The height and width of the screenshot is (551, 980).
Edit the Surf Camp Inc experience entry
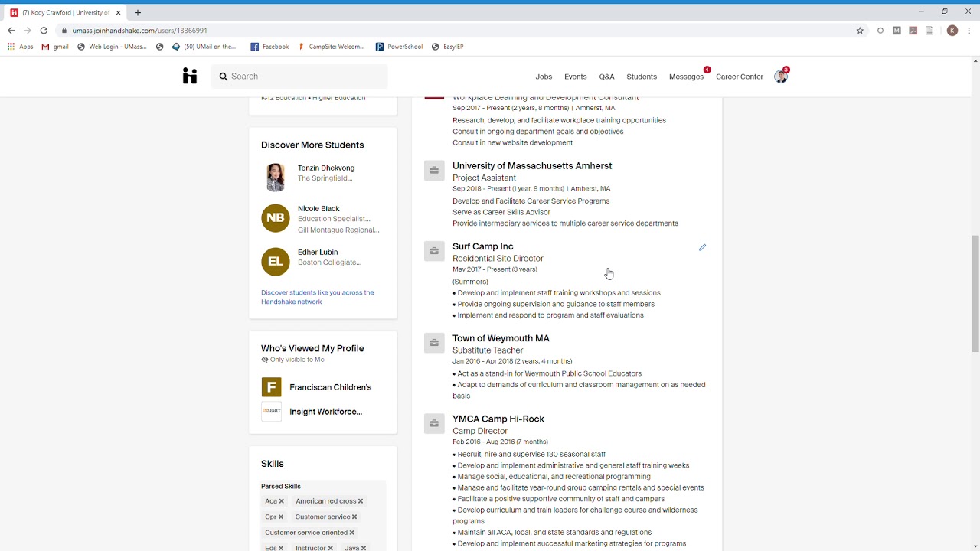(x=702, y=247)
